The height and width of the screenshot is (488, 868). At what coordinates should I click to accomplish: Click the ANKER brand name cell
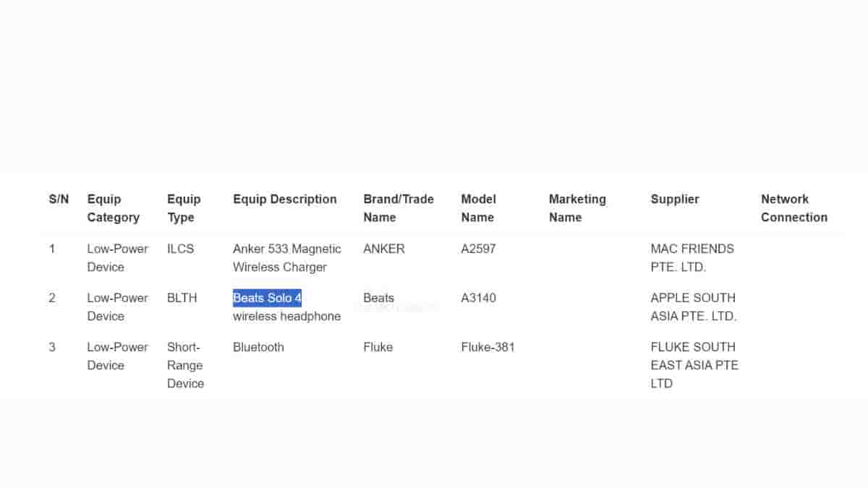click(383, 249)
